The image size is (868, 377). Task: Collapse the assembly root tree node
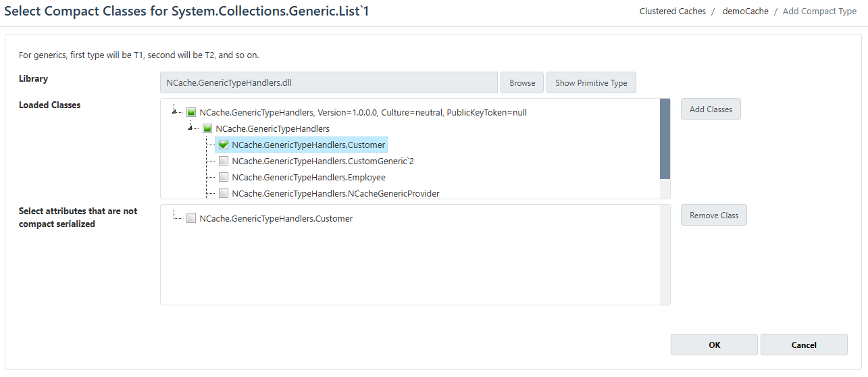(x=175, y=111)
